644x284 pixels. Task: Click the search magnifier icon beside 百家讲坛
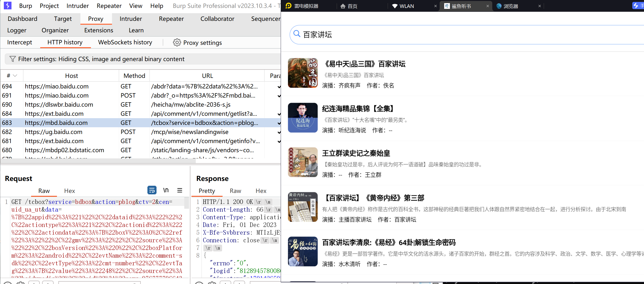click(297, 34)
